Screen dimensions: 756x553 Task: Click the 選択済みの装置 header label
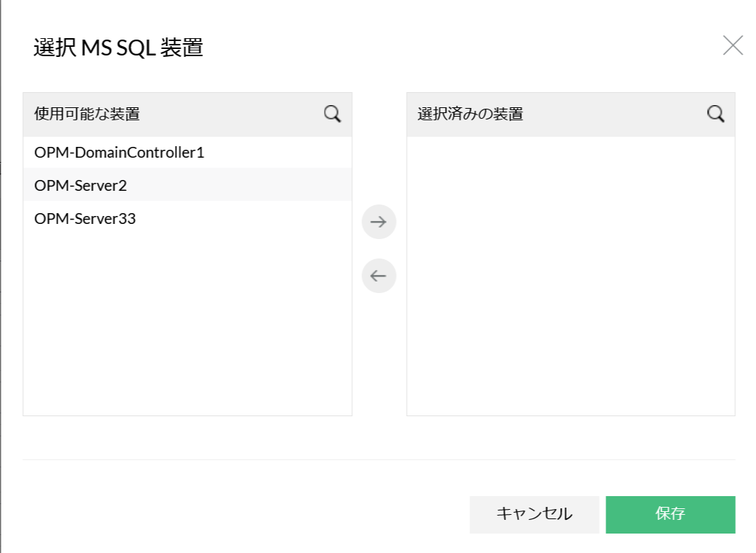470,114
